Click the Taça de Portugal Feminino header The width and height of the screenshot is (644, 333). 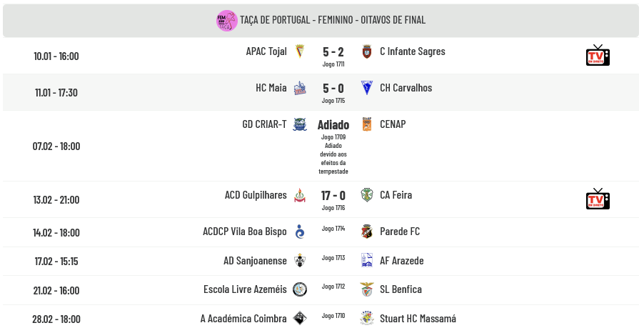coord(333,20)
